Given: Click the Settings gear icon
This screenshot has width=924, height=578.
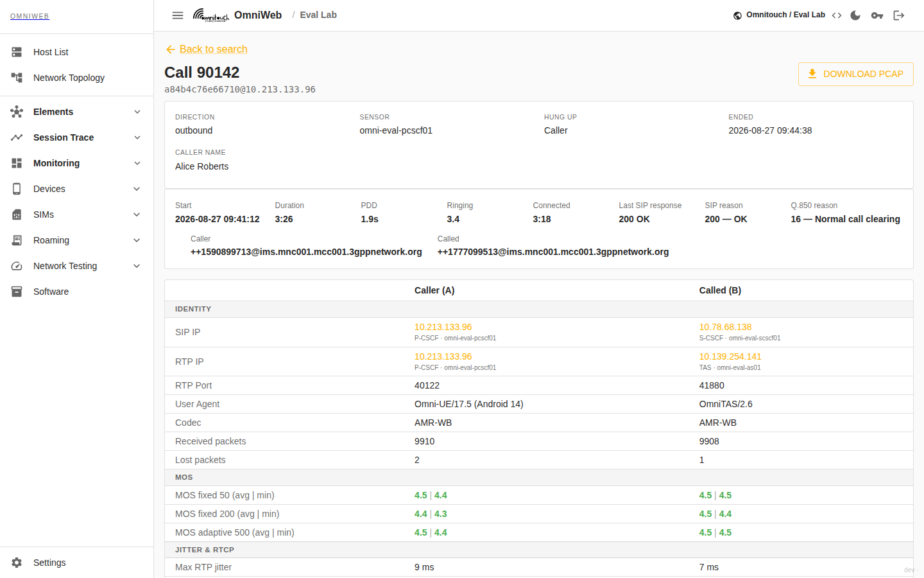Looking at the screenshot, I should (x=17, y=563).
